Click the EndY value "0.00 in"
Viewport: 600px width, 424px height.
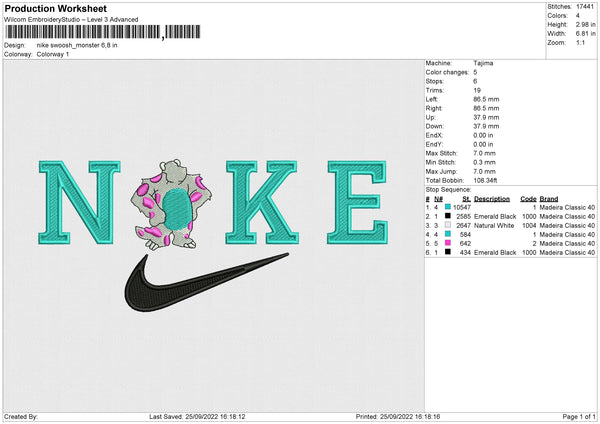[x=483, y=145]
